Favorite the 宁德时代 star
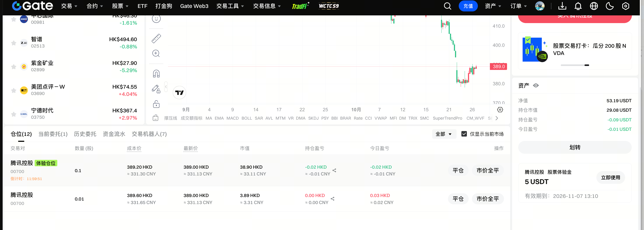 [14, 114]
